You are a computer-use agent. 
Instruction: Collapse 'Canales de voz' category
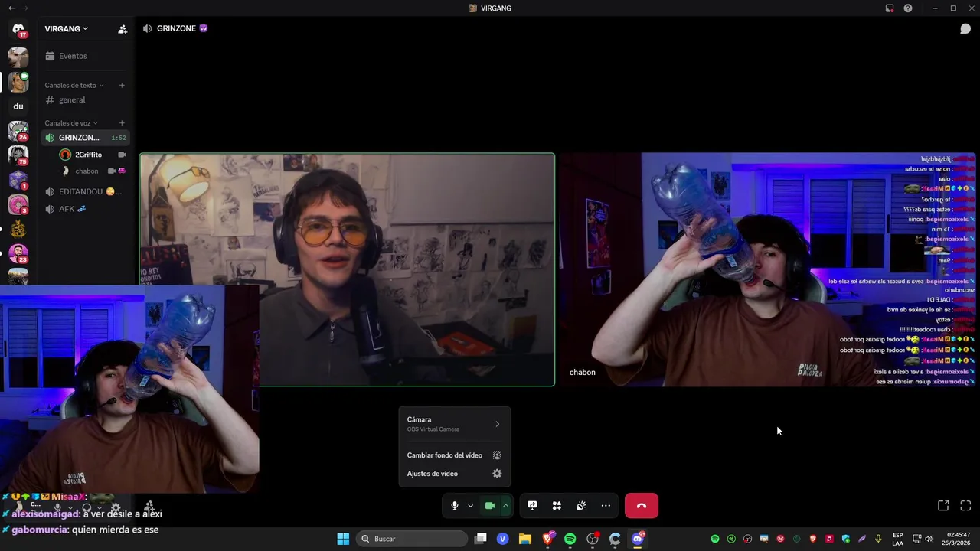pos(70,123)
